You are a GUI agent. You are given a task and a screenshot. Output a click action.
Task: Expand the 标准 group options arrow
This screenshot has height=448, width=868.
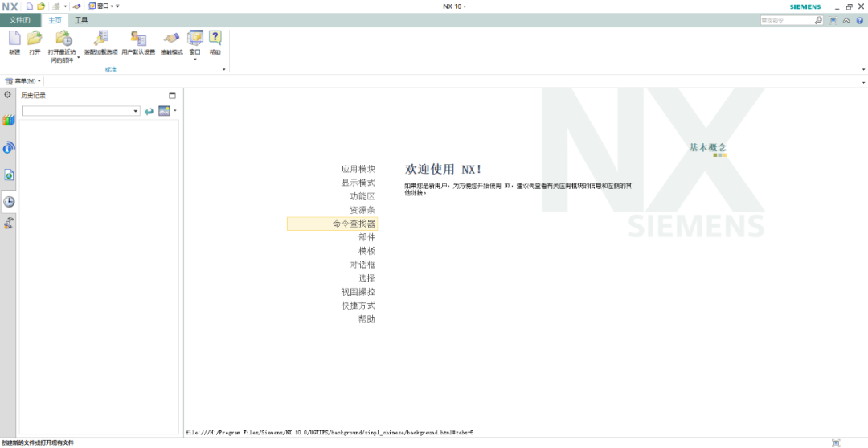[x=224, y=70]
